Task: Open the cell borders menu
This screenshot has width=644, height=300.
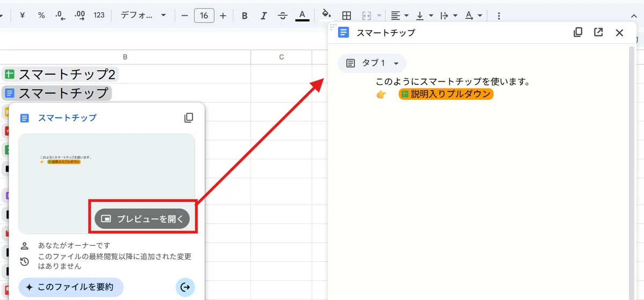Action: click(347, 16)
